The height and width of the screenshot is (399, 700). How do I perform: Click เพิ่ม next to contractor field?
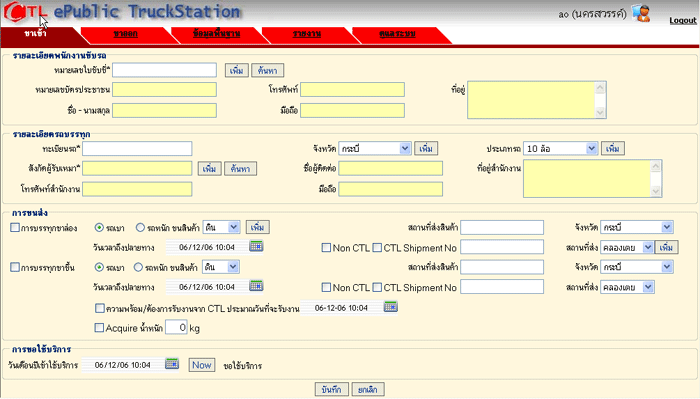[x=209, y=169]
